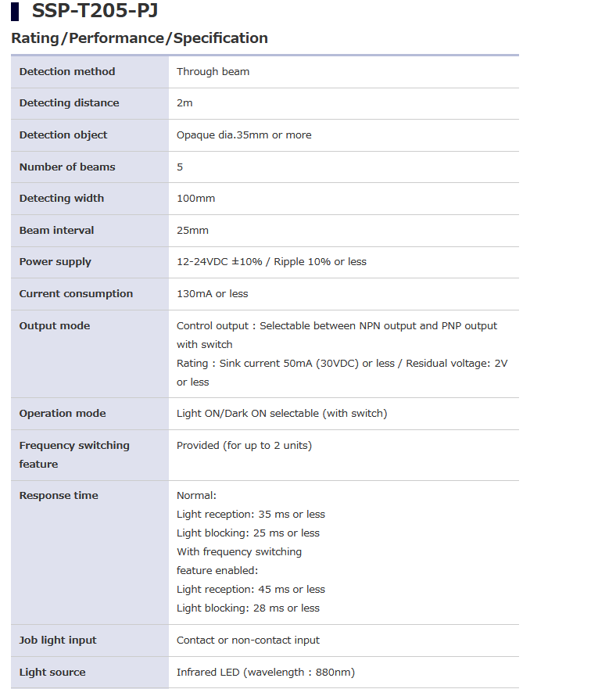The width and height of the screenshot is (616, 689).
Task: Select the Contact or non-contact input value
Action: (x=248, y=641)
